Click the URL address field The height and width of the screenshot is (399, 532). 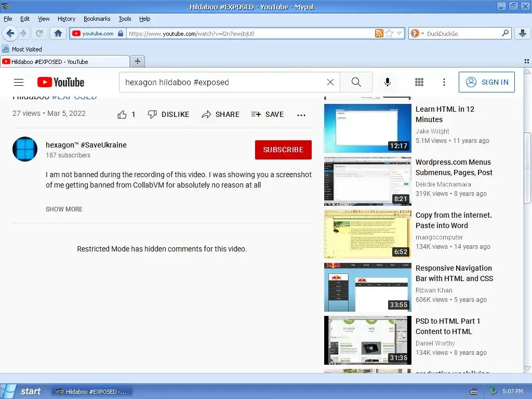pos(250,34)
